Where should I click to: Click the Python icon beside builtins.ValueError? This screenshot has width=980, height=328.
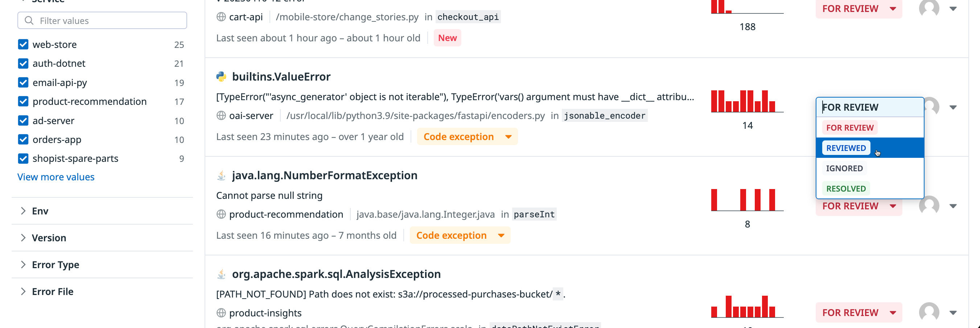tap(221, 77)
